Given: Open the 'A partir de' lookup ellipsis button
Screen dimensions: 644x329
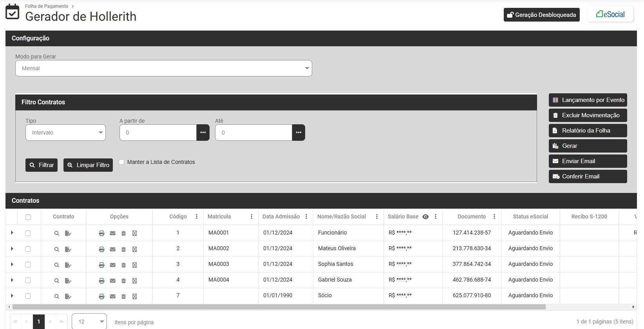Looking at the screenshot, I should click(x=203, y=133).
